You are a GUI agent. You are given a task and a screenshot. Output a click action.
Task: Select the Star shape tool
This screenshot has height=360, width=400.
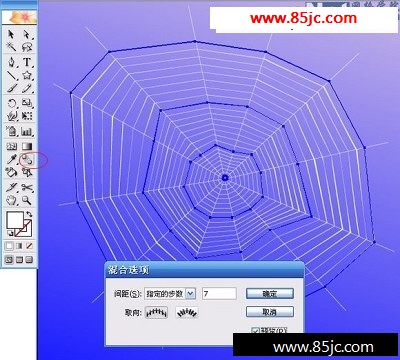pos(27,75)
